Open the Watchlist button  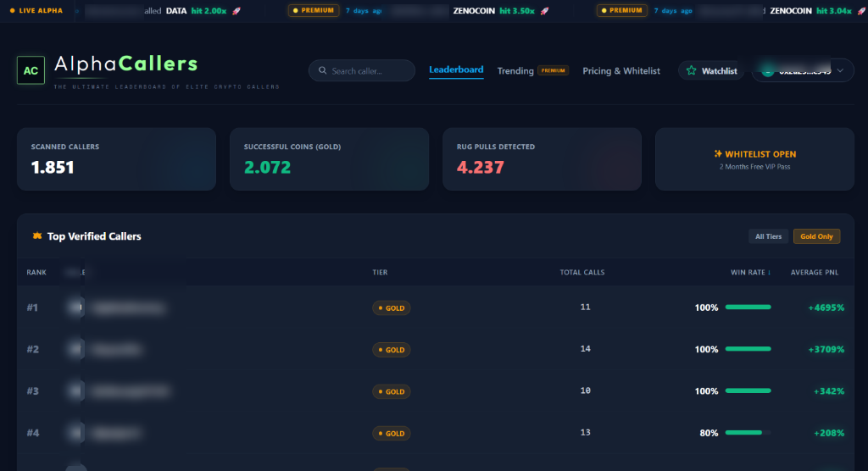[711, 71]
